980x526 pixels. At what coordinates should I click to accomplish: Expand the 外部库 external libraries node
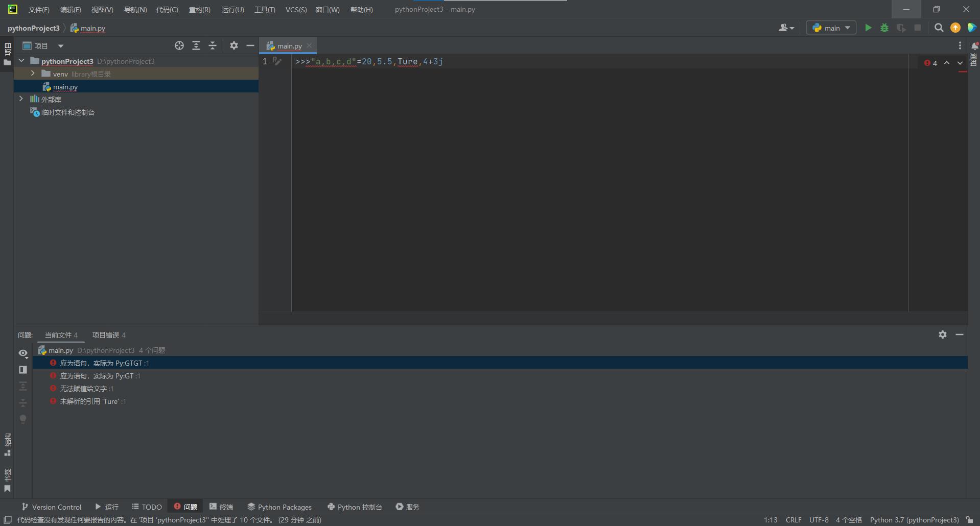(x=21, y=99)
